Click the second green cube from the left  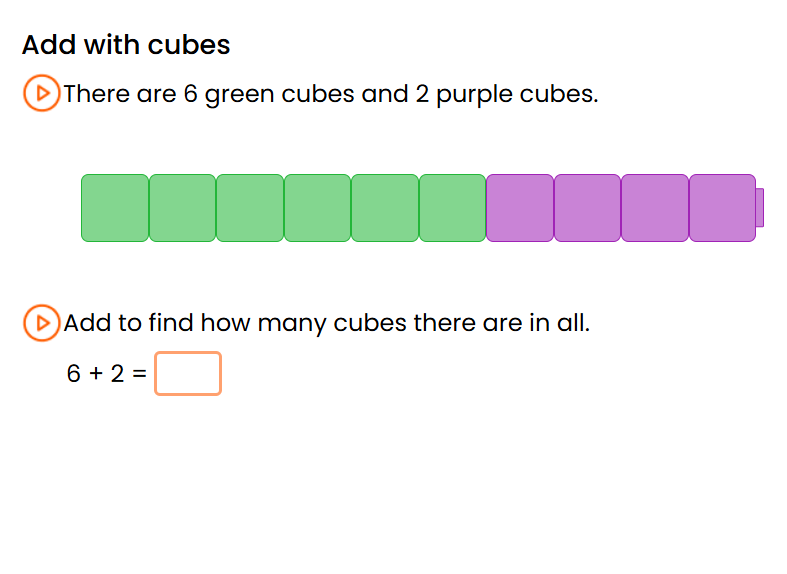click(x=182, y=208)
